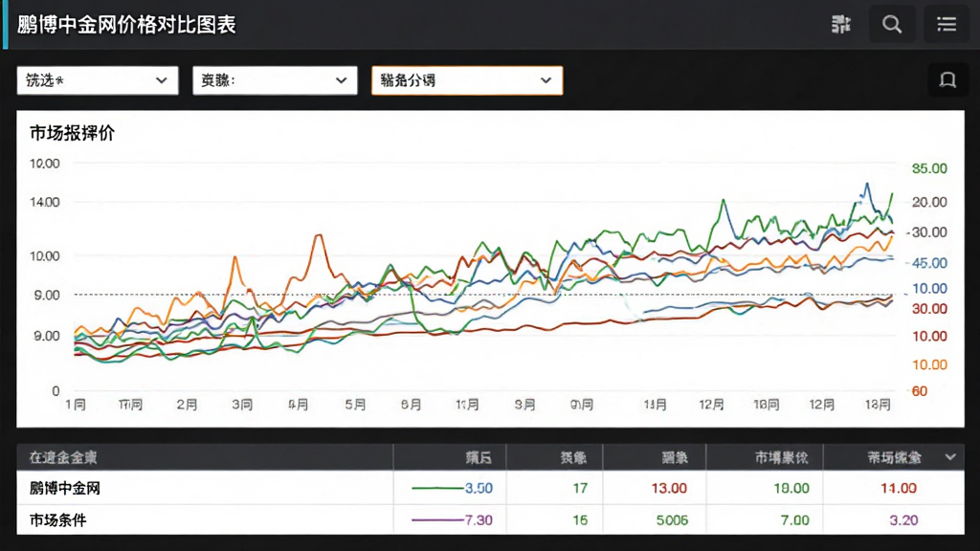Open the dropdown right of 筛选
980x551 pixels.
[x=275, y=80]
